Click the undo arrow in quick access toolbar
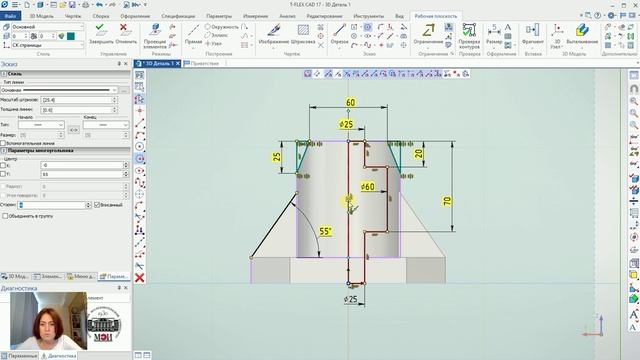Screen dimensions: 640x360 coord(100,5)
